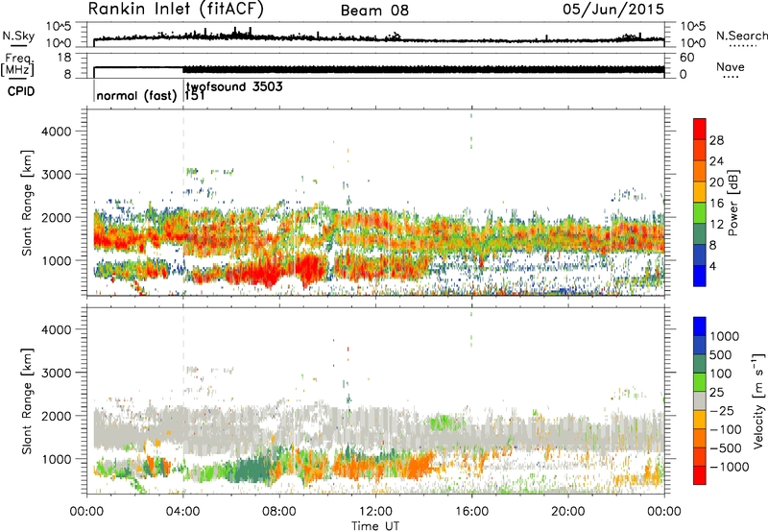Click the 'N.Sky' axis label
The height and width of the screenshot is (532, 768).
tap(18, 36)
